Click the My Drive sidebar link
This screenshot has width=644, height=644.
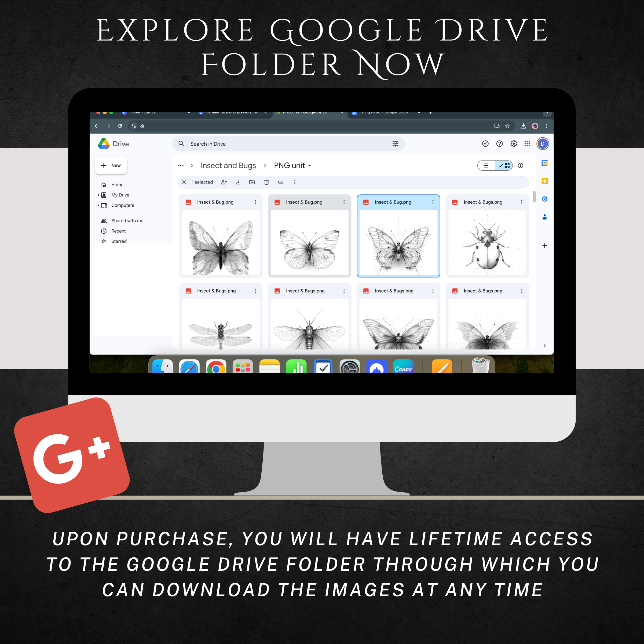(x=120, y=194)
